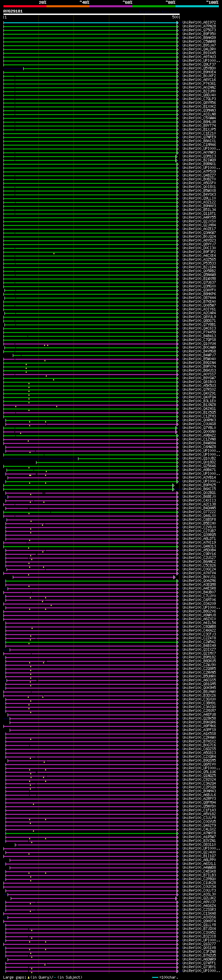Select label UniRef100_Q9LF37
The image size is (222, 980).
point(199,64)
